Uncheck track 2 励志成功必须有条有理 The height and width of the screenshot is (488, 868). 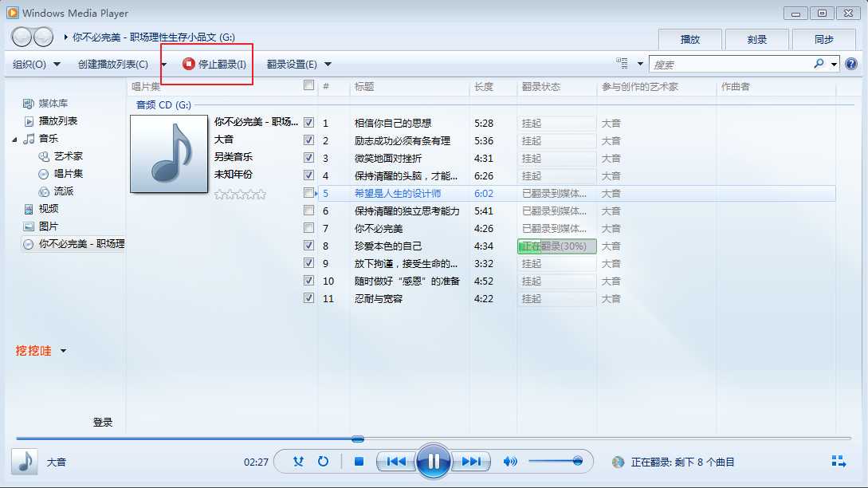(x=309, y=140)
